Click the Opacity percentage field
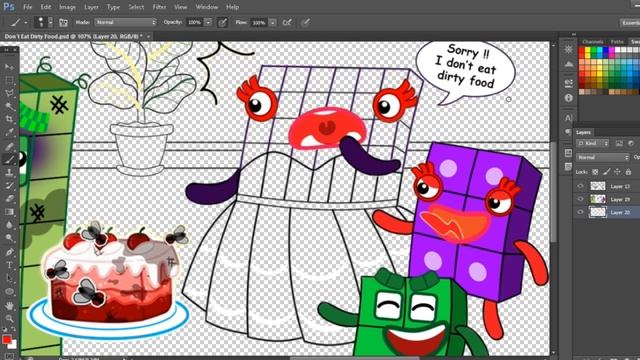This screenshot has height=360, width=640. [x=195, y=22]
